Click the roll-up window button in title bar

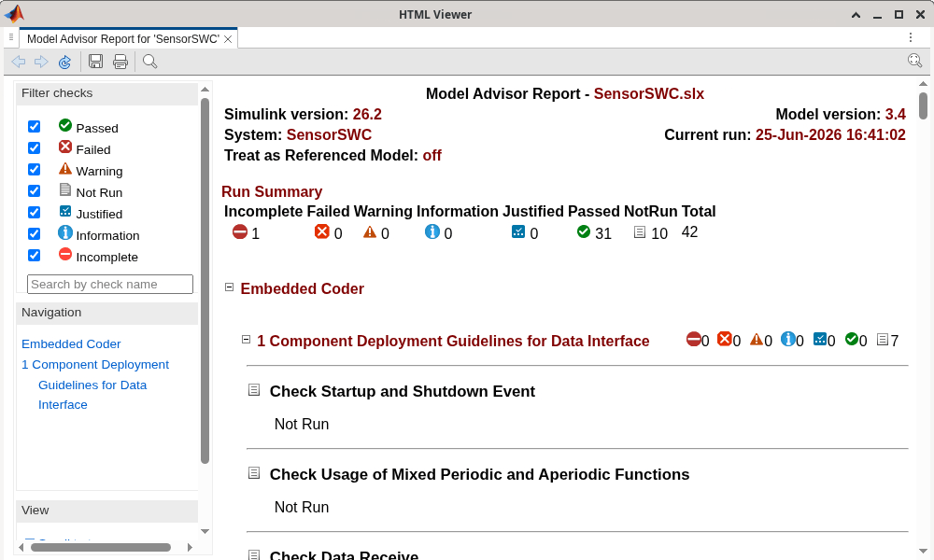856,14
